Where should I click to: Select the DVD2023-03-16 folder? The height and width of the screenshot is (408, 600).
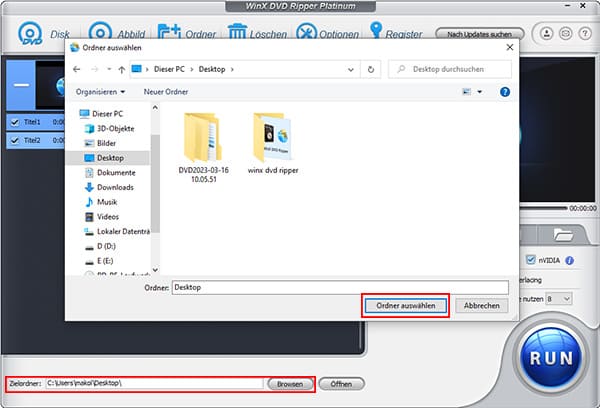[x=203, y=147]
